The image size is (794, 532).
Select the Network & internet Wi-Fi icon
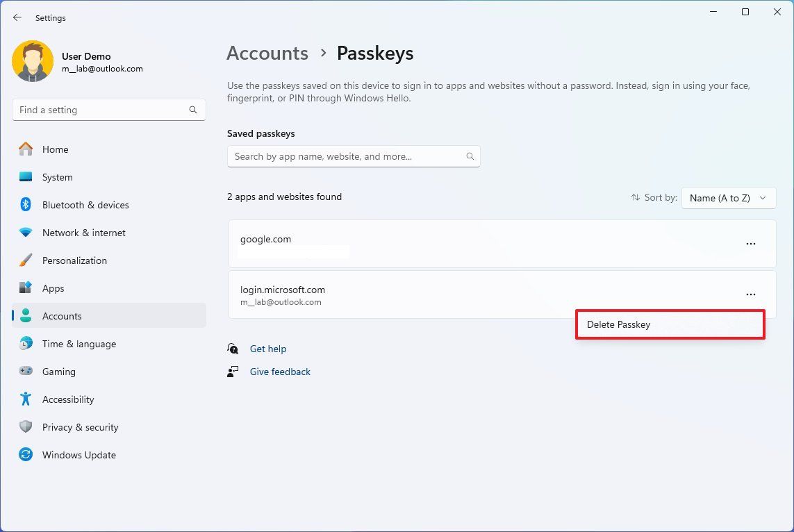[x=26, y=233]
